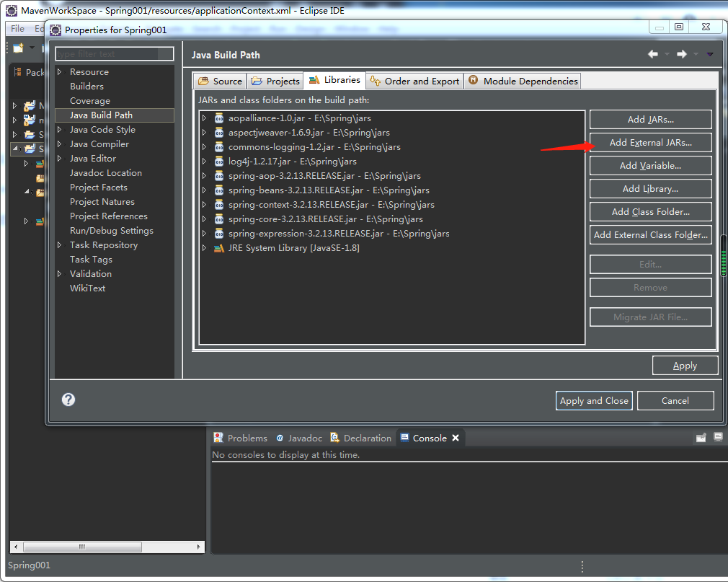
Task: Click the Declaration view icon
Action: [334, 438]
